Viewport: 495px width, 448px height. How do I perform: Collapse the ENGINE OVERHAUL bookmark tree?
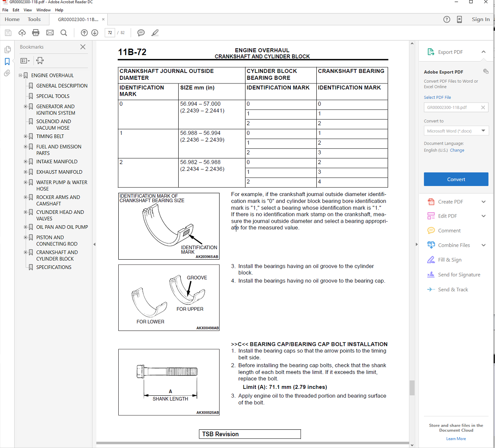[20, 75]
